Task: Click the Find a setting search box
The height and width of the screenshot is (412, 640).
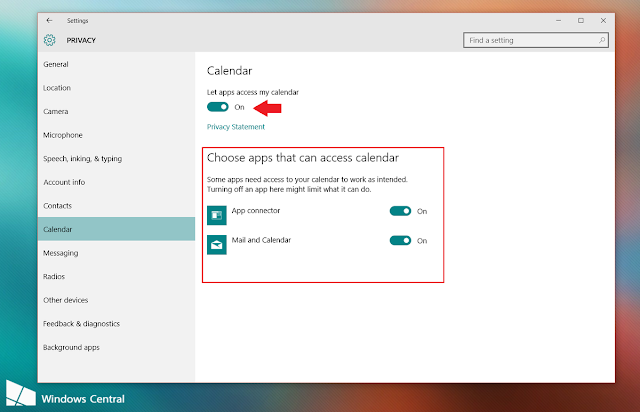Action: click(x=536, y=40)
